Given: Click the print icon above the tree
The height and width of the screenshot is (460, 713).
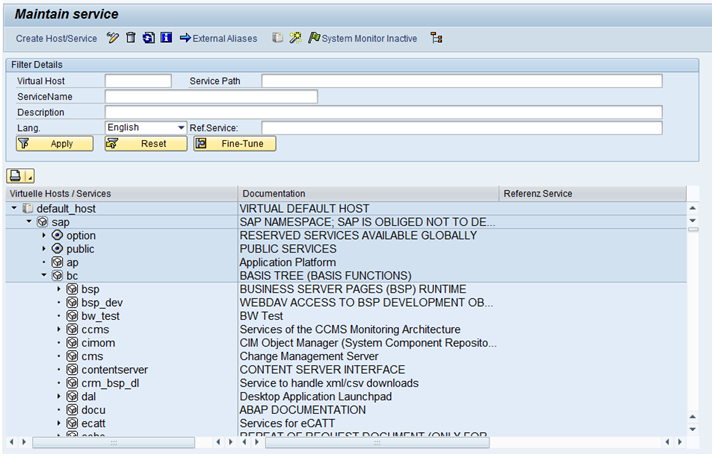Looking at the screenshot, I should (17, 175).
